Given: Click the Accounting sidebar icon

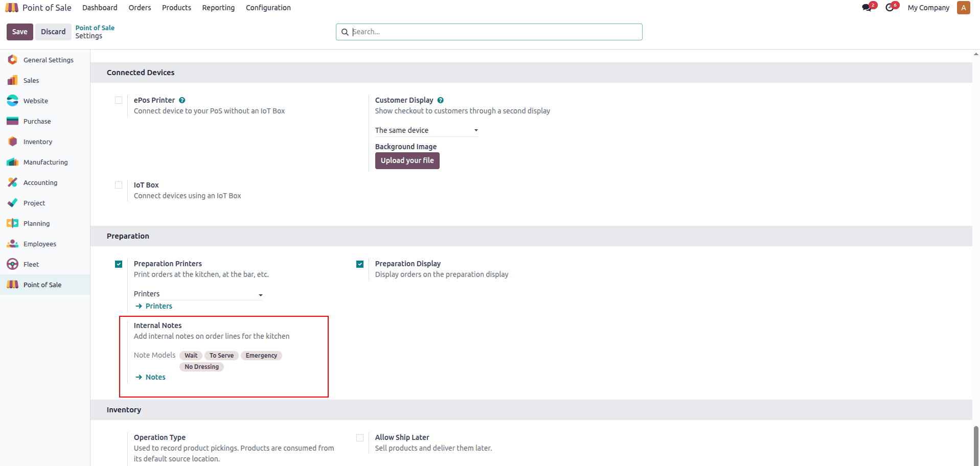Looking at the screenshot, I should (13, 182).
